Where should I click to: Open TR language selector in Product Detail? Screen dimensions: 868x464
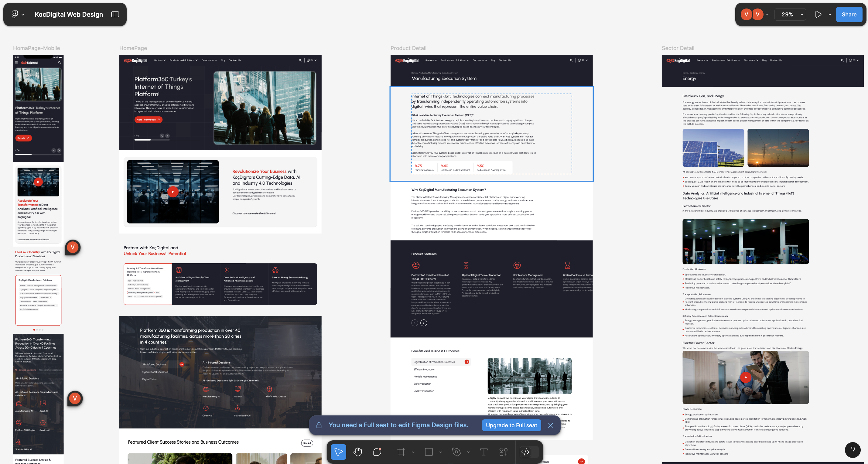[583, 60]
